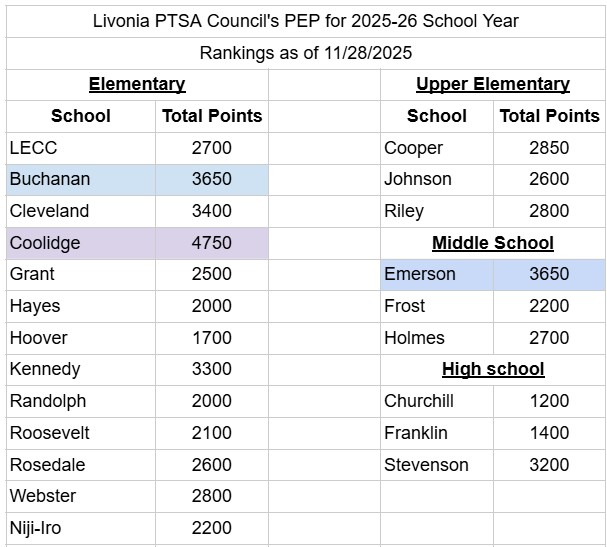Screen dimensions: 607x547
Task: Click the Total Points header under Elementary
Action: coord(211,116)
